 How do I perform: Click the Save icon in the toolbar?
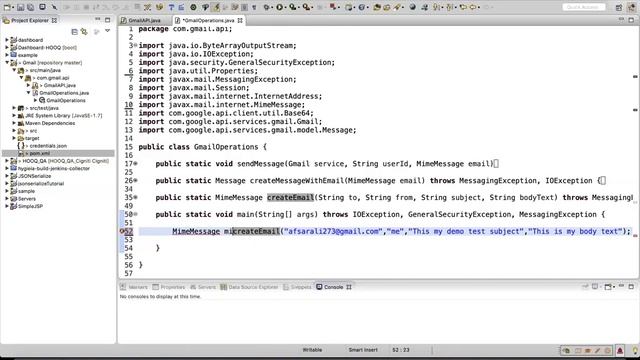point(20,7)
